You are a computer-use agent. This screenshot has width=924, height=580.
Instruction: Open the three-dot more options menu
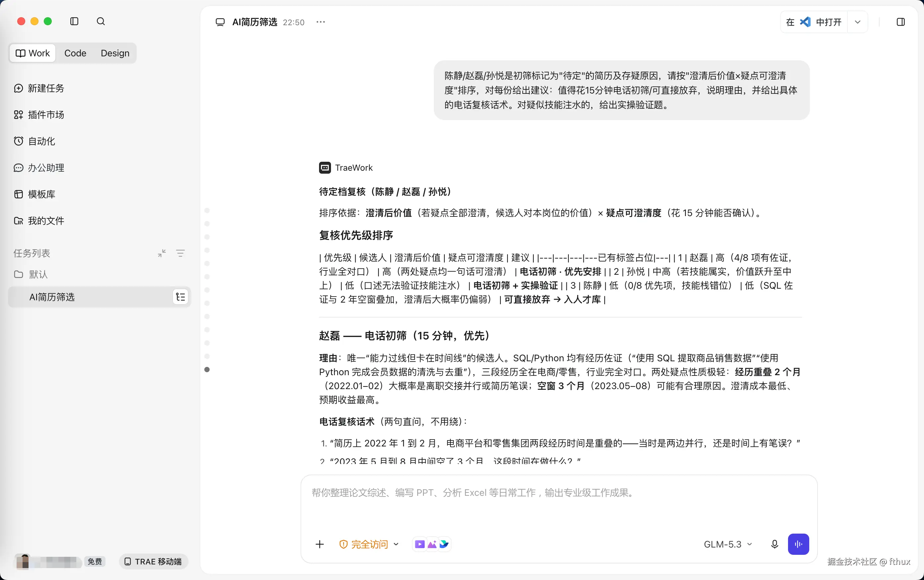(x=320, y=22)
